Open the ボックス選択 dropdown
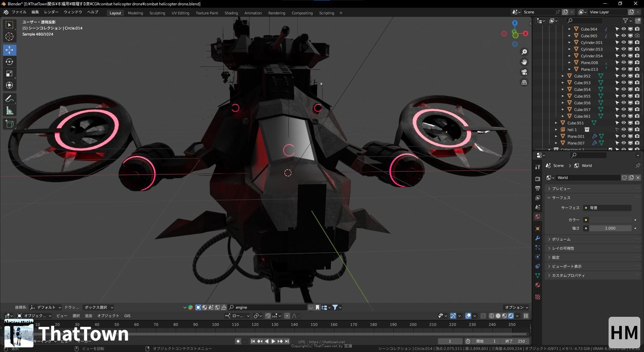Image resolution: width=644 pixels, height=352 pixels. pyautogui.click(x=98, y=307)
